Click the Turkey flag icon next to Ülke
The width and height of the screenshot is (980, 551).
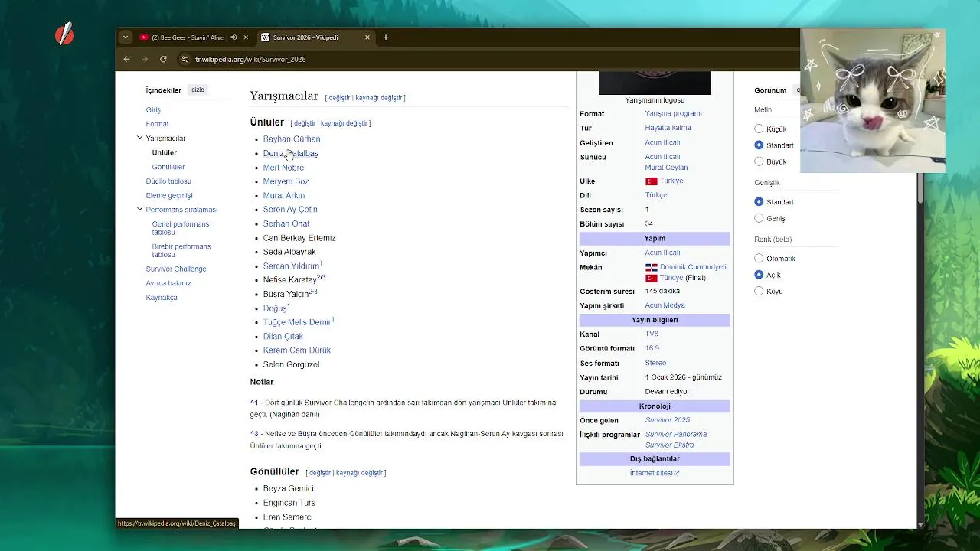tap(652, 181)
